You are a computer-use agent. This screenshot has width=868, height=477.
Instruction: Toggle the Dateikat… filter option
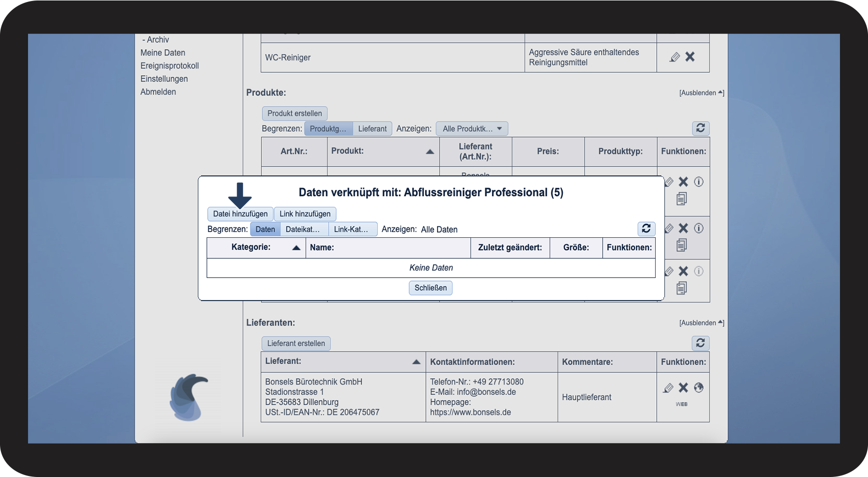tap(303, 229)
